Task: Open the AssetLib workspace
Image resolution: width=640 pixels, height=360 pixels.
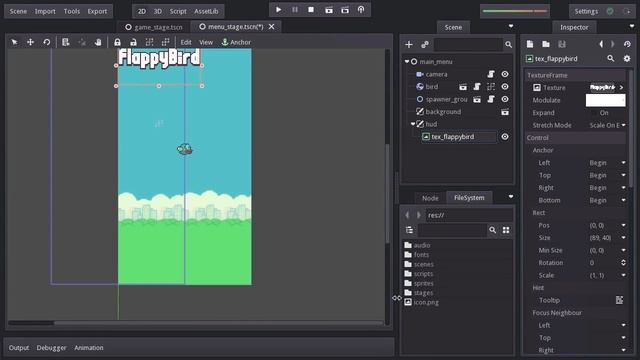Action: [206, 11]
